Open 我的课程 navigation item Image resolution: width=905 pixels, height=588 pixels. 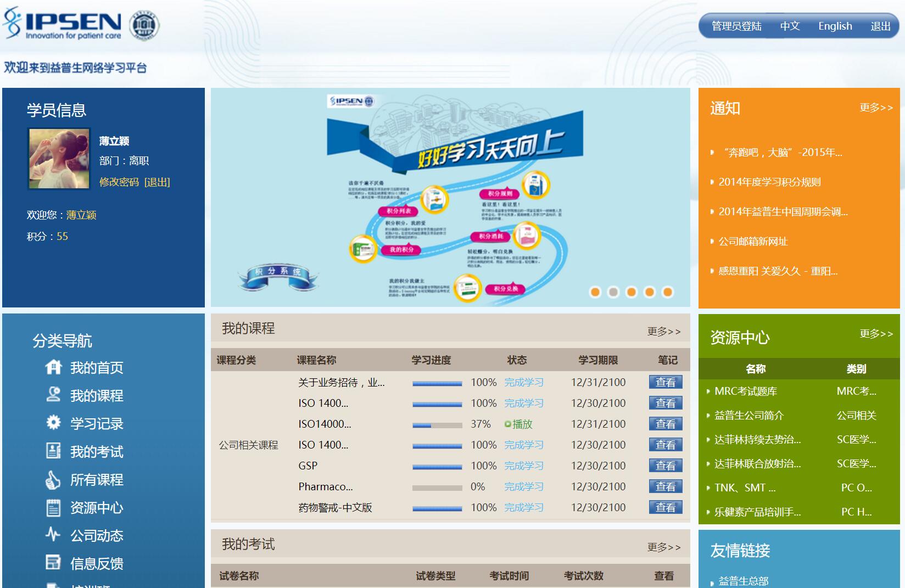pos(97,395)
